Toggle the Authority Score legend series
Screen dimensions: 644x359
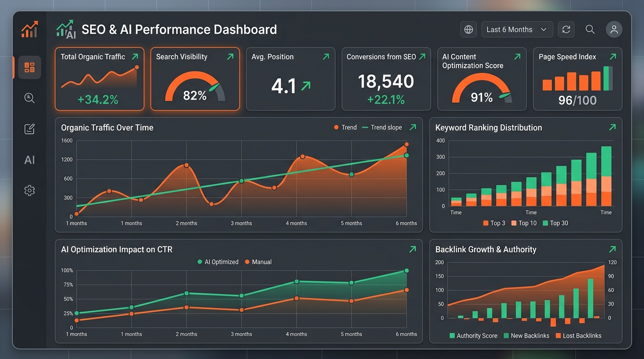tap(473, 336)
